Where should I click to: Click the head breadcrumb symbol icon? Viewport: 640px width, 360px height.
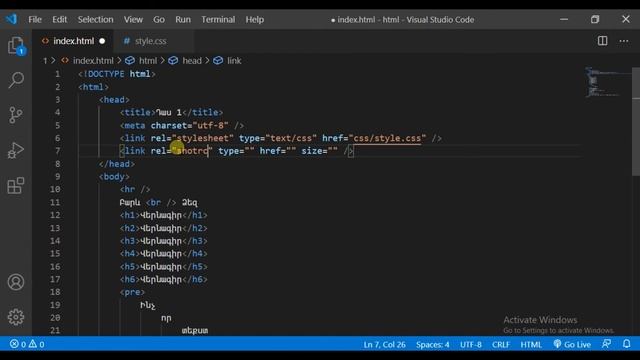(173, 60)
